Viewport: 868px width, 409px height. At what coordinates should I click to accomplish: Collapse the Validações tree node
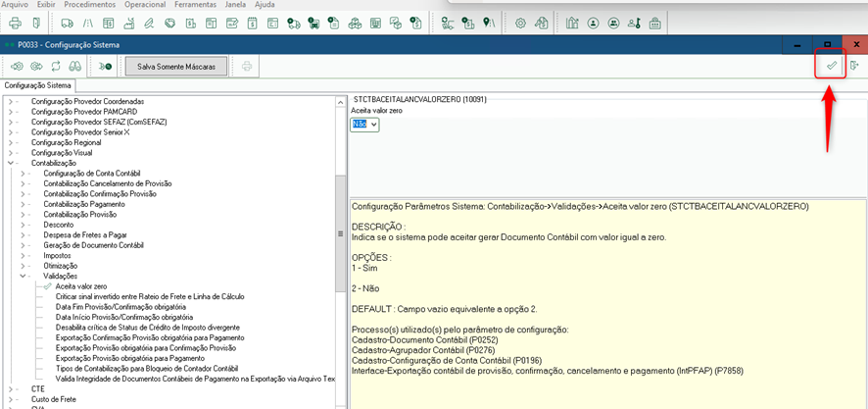[x=23, y=276]
